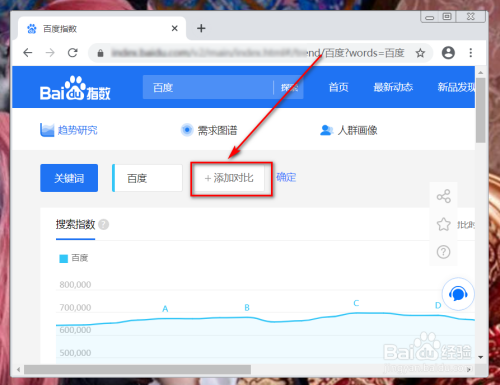Click the 关键词 button
This screenshot has width=500, height=385.
[x=69, y=178]
